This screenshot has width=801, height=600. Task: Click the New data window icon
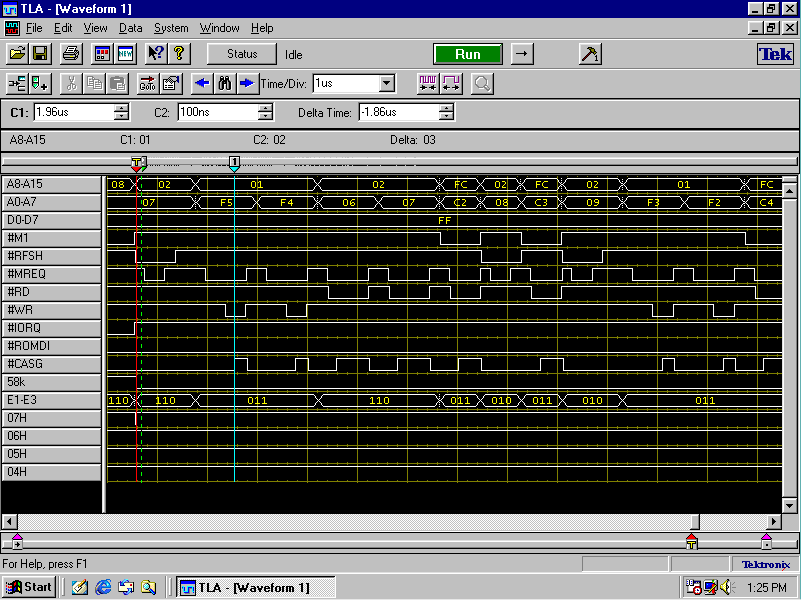coord(125,54)
